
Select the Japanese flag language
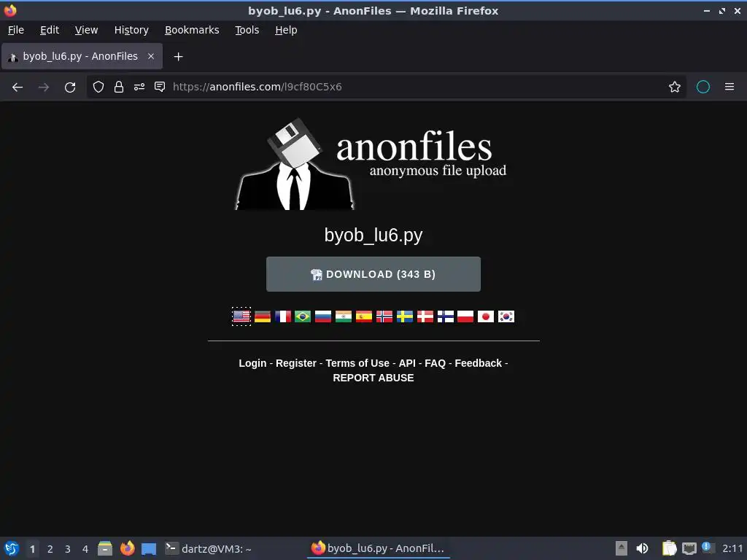click(486, 316)
